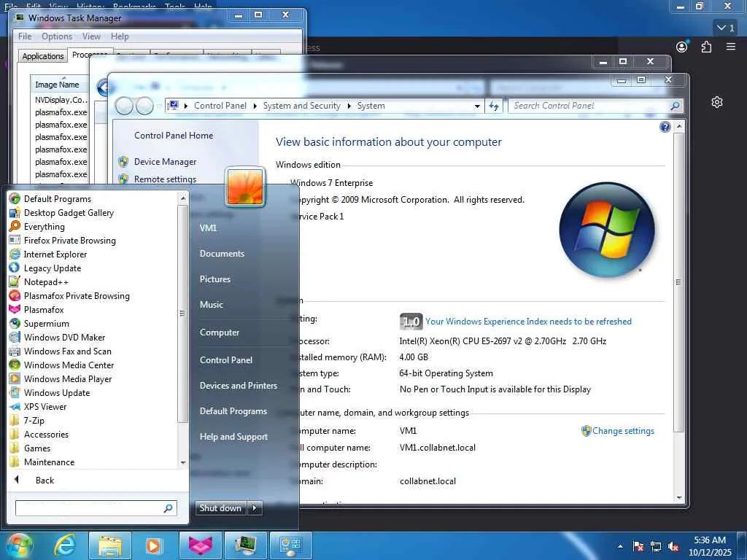This screenshot has height=560, width=747.
Task: Open the browser settings gear icon
Action: (x=717, y=102)
